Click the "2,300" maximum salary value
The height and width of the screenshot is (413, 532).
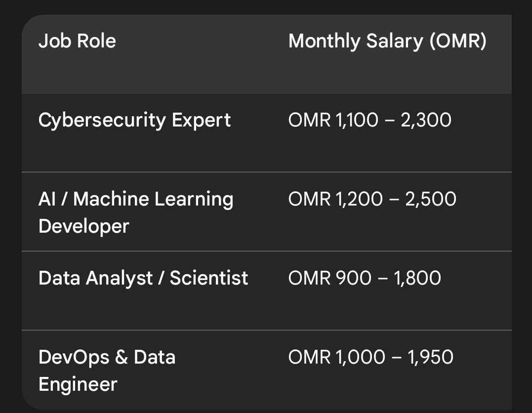[426, 120]
